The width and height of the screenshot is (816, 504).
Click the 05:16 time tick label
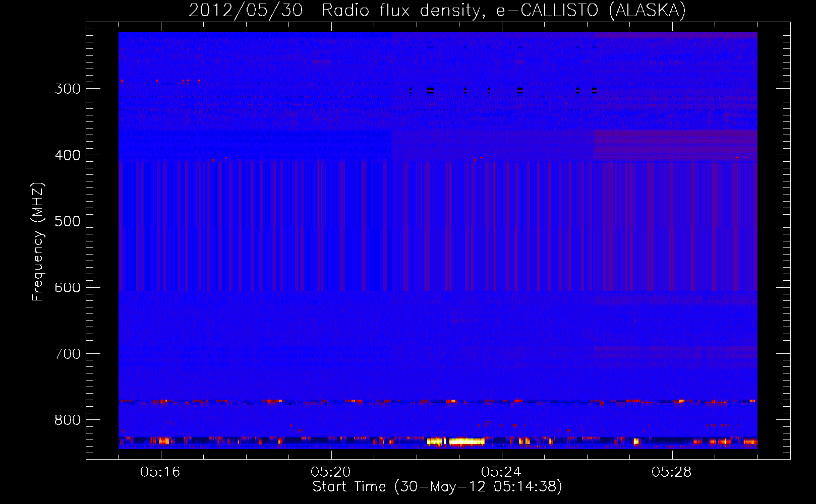[x=160, y=472]
